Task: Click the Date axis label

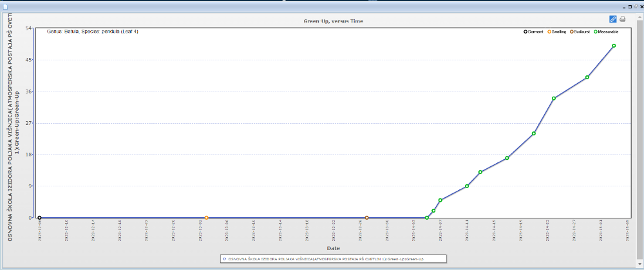Action: coord(333,248)
